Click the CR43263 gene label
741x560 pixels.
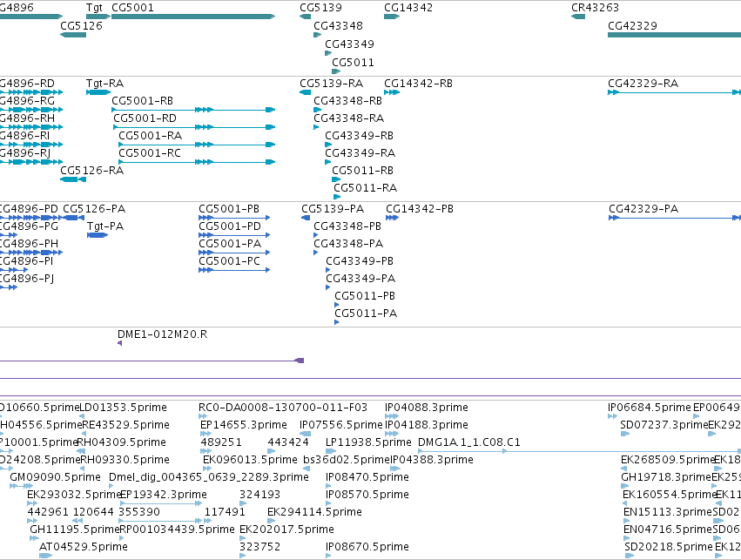pos(595,8)
